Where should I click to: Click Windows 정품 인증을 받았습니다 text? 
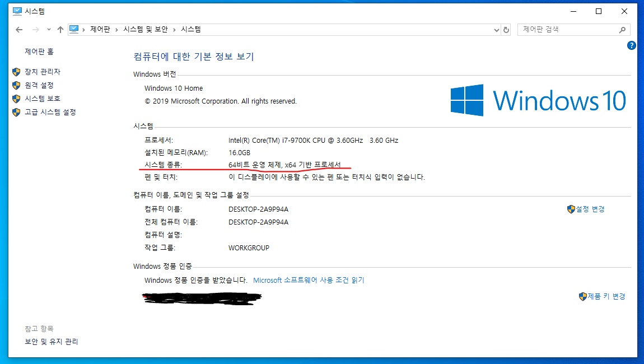(x=195, y=280)
